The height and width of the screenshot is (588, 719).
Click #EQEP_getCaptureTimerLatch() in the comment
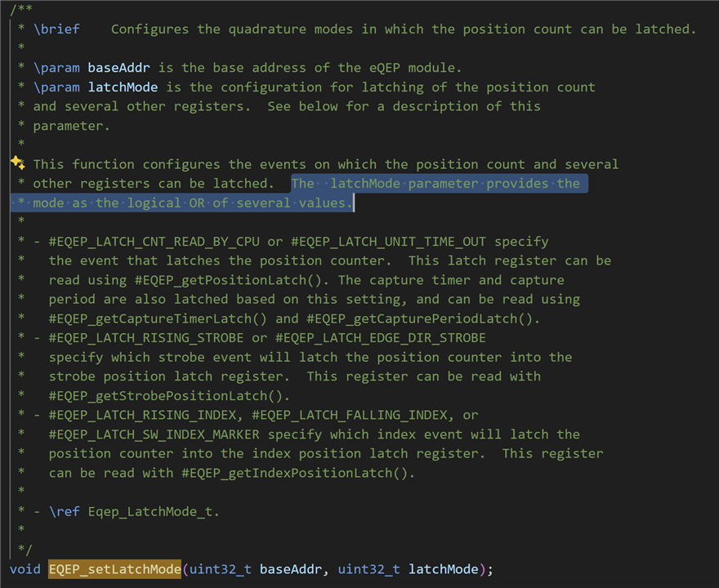tap(158, 318)
